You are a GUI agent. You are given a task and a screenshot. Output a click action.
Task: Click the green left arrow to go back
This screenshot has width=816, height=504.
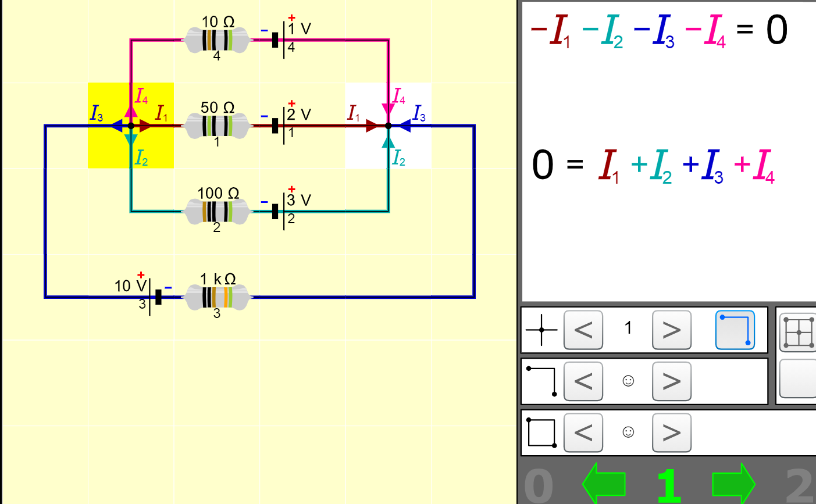[604, 483]
